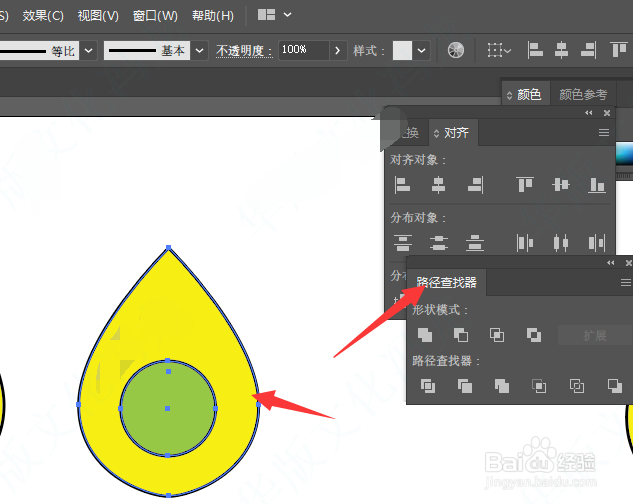Screen dimensions: 633x504
Task: Close the align panel
Action: (x=607, y=113)
